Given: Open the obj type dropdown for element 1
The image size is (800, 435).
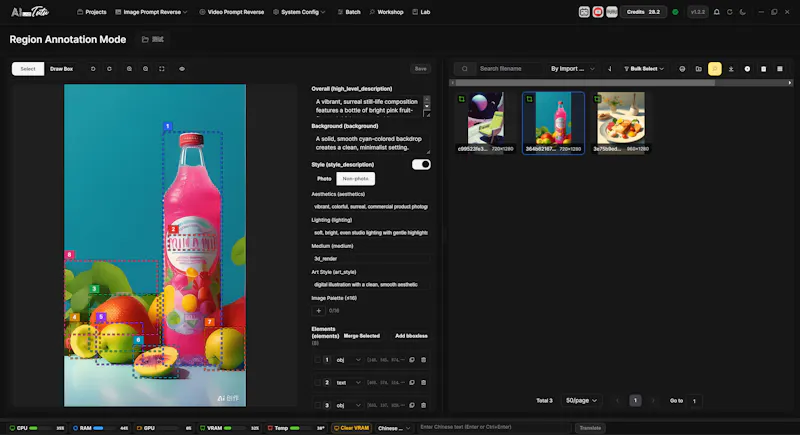Looking at the screenshot, I should [348, 360].
